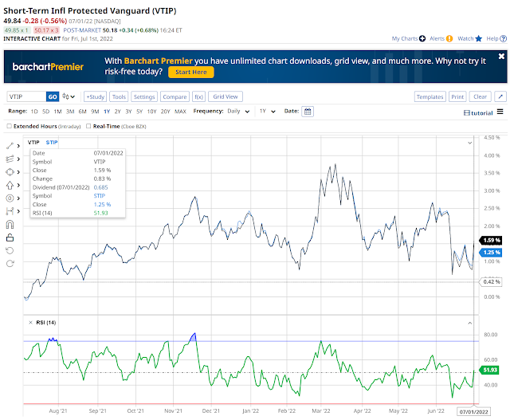510x420 pixels.
Task: Click the 07/01/2022 date marker on axis
Action: (473, 411)
